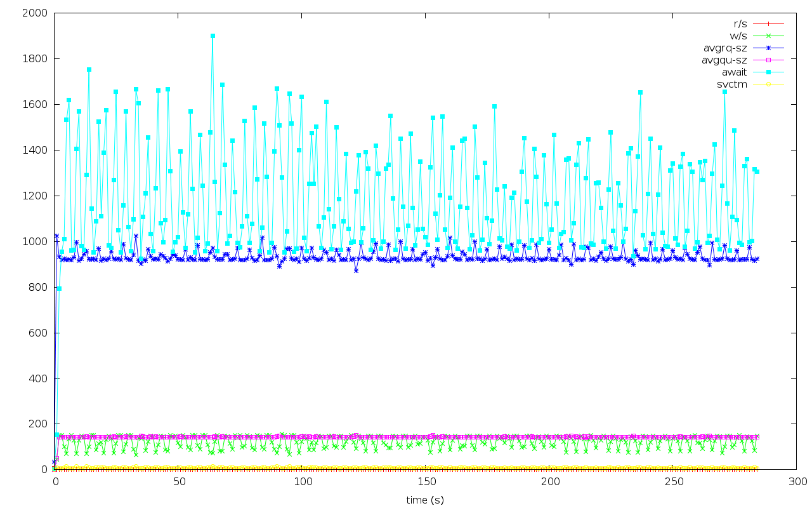812x508 pixels.
Task: Click the avgqu-sz legend label
Action: click(x=724, y=60)
